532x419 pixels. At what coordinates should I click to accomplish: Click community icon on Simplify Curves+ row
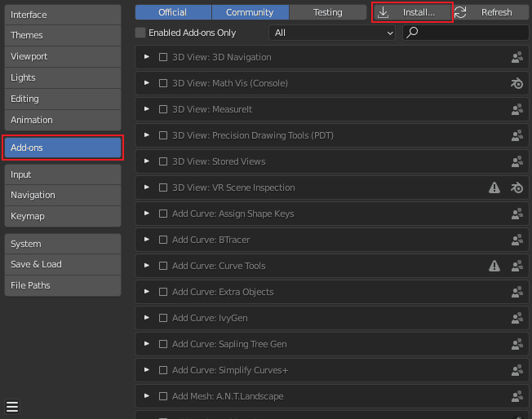click(x=517, y=371)
